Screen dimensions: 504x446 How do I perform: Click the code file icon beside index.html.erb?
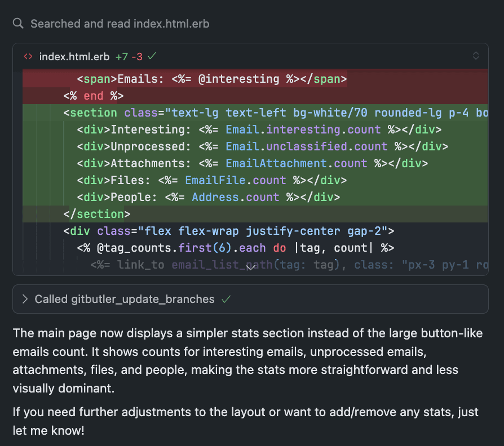coord(28,56)
